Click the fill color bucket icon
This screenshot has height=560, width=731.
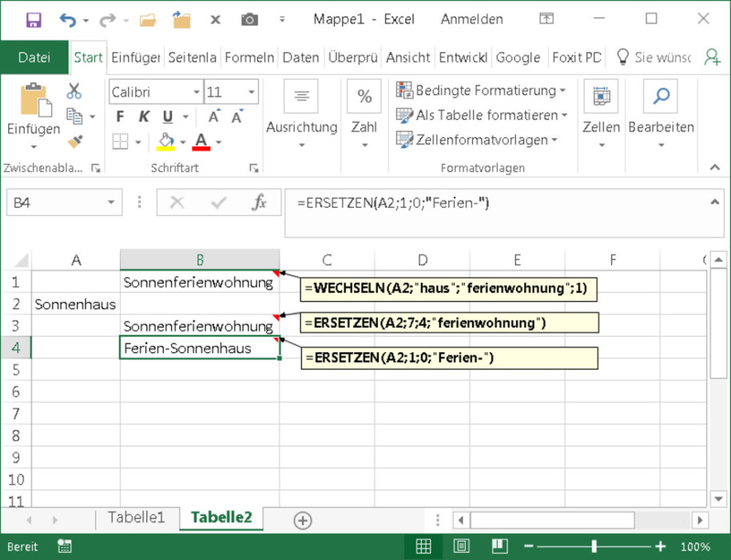click(x=166, y=140)
